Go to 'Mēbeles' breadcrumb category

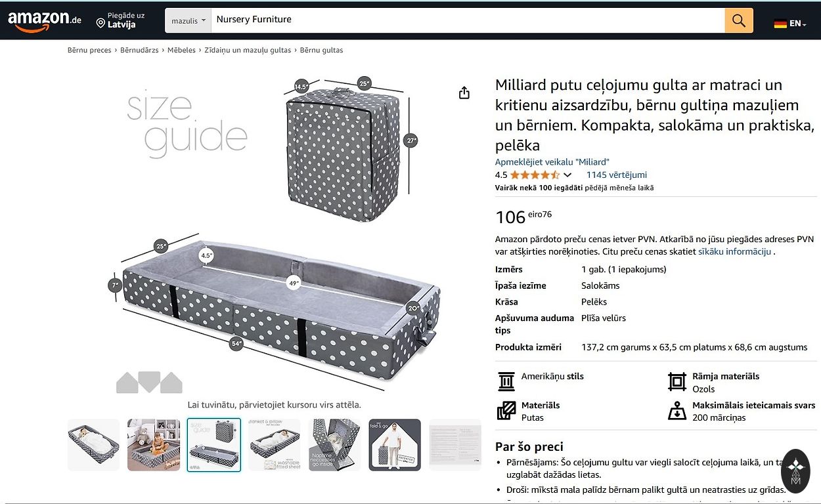(x=181, y=51)
